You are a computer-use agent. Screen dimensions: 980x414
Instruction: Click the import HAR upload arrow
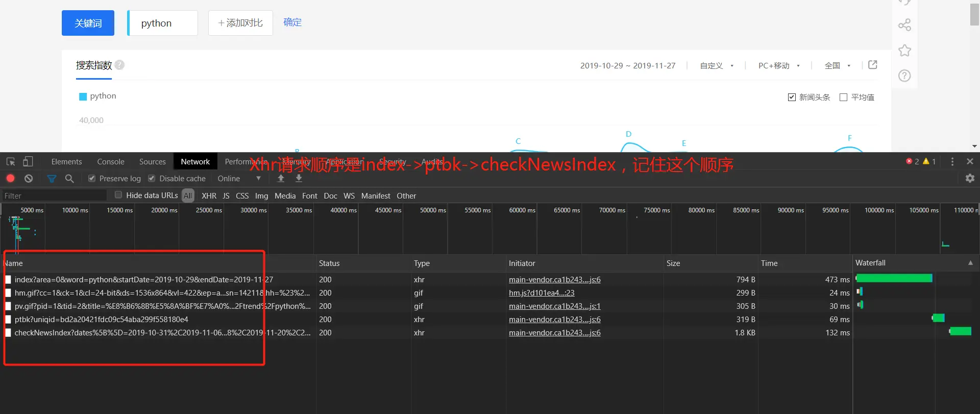coord(281,178)
